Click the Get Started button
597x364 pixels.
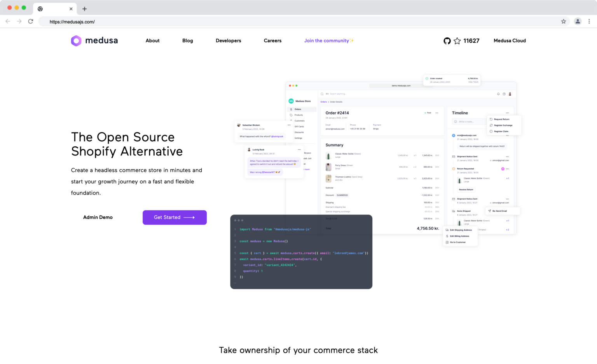[x=175, y=217]
